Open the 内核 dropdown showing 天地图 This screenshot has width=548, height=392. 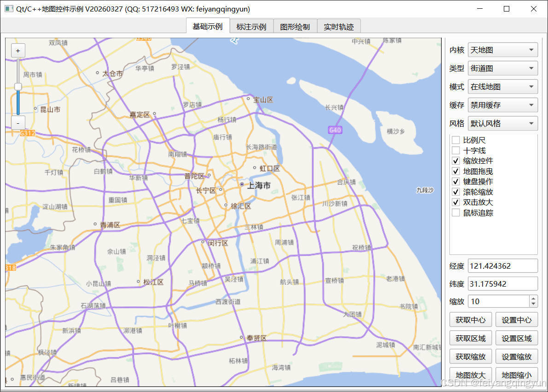click(502, 50)
